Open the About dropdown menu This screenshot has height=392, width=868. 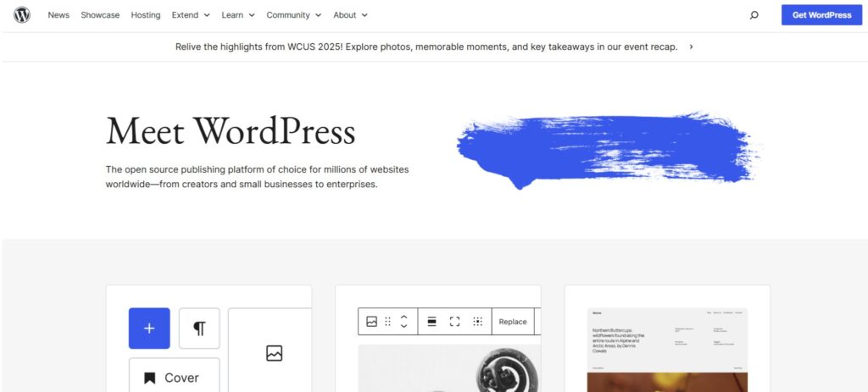(350, 15)
